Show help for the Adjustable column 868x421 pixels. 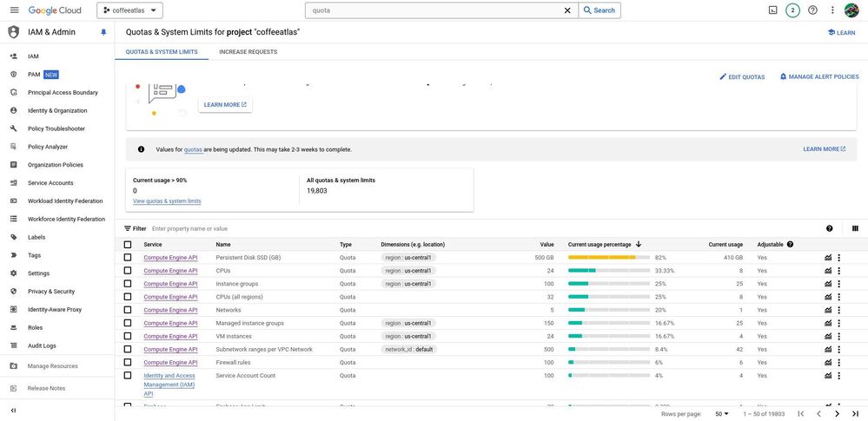tap(790, 244)
